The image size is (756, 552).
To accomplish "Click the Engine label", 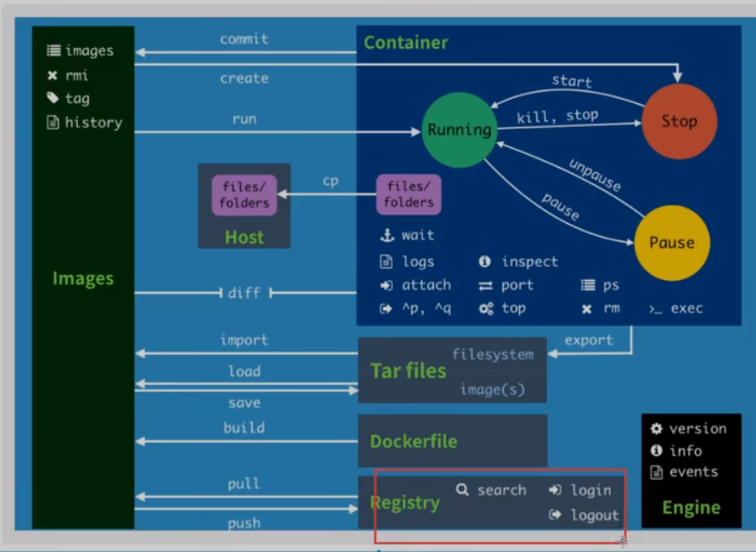I will pyautogui.click(x=692, y=507).
